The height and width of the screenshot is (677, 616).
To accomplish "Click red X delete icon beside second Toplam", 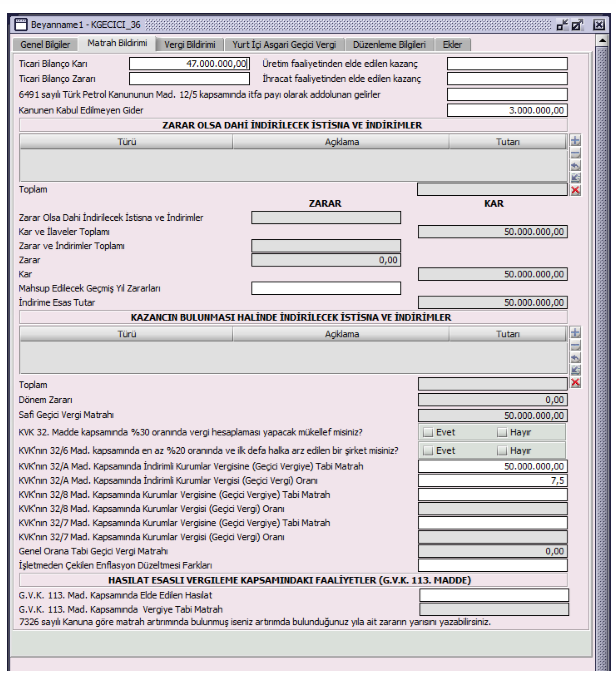I will coord(575,383).
